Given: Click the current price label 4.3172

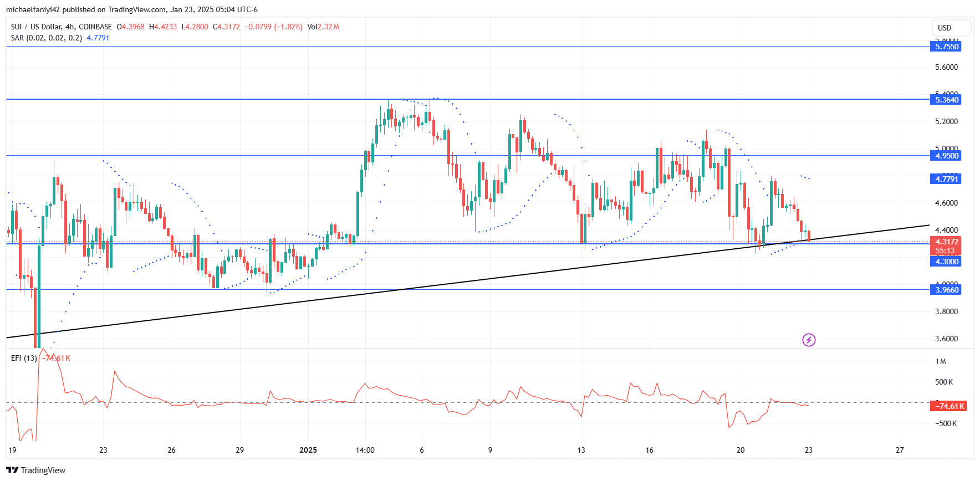Looking at the screenshot, I should pos(946,242).
